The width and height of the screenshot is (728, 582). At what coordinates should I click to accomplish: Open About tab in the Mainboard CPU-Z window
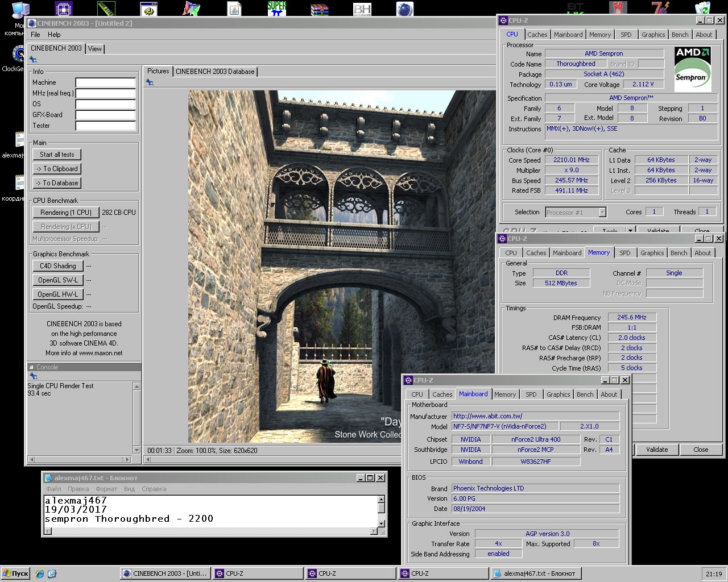tap(609, 394)
